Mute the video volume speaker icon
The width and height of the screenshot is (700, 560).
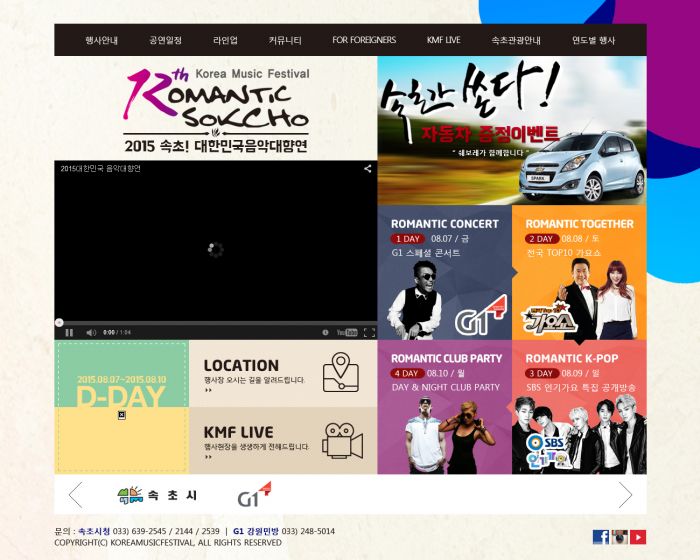click(89, 332)
